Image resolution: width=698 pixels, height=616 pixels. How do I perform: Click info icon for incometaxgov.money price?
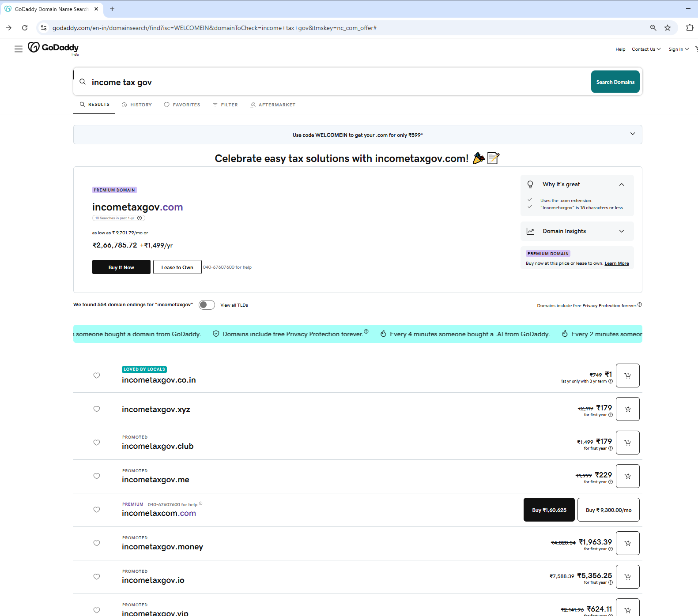point(611,549)
